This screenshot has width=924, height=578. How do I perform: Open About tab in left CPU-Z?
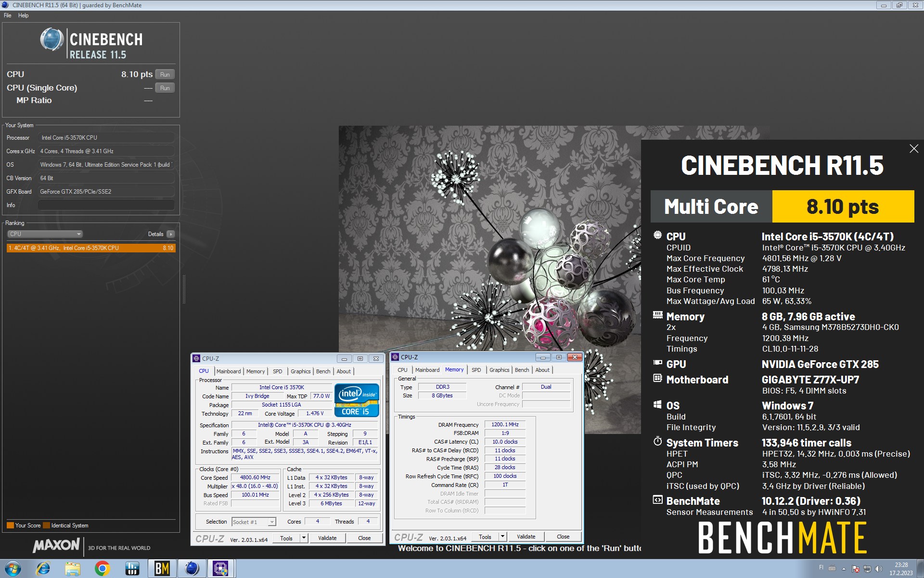pos(344,371)
